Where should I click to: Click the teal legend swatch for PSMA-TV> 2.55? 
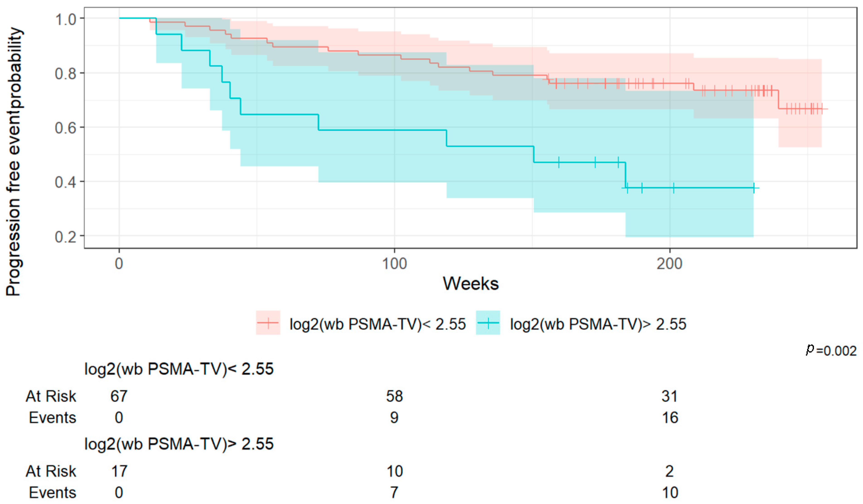(488, 323)
